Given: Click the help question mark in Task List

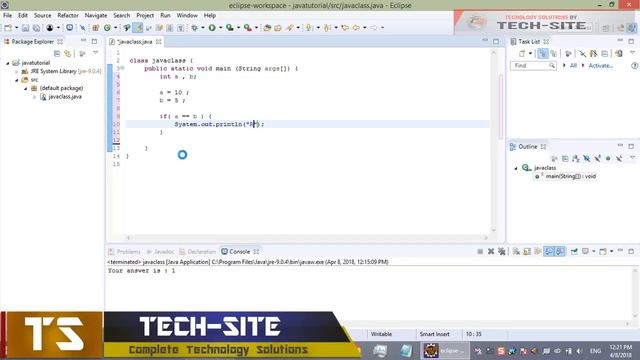Looking at the screenshot, I should pos(634,65).
